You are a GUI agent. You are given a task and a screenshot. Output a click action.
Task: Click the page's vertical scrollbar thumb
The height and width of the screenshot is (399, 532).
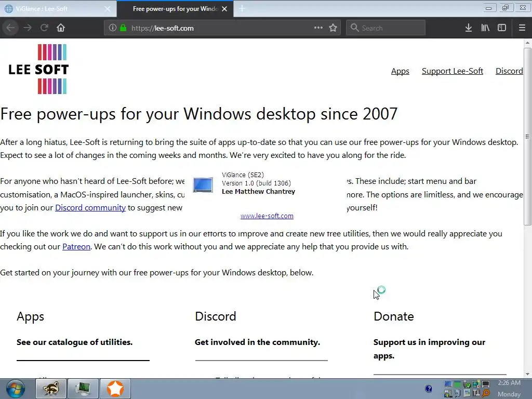click(x=527, y=137)
